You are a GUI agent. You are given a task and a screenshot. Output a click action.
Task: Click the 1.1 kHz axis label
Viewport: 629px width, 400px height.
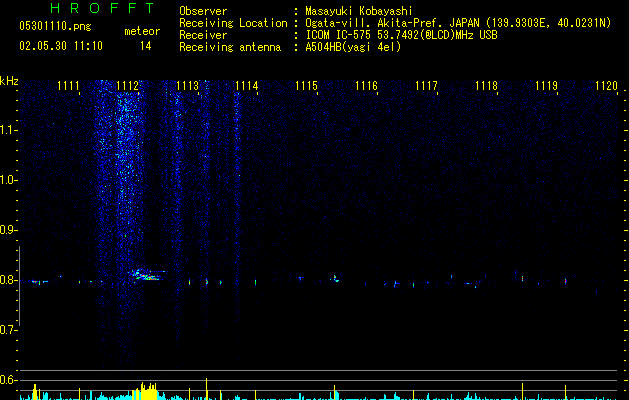[8, 130]
